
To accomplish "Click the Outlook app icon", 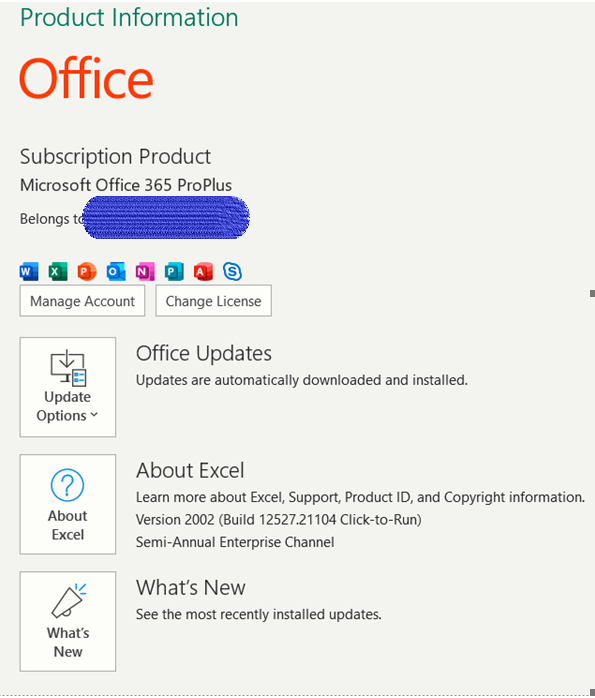I will (116, 271).
